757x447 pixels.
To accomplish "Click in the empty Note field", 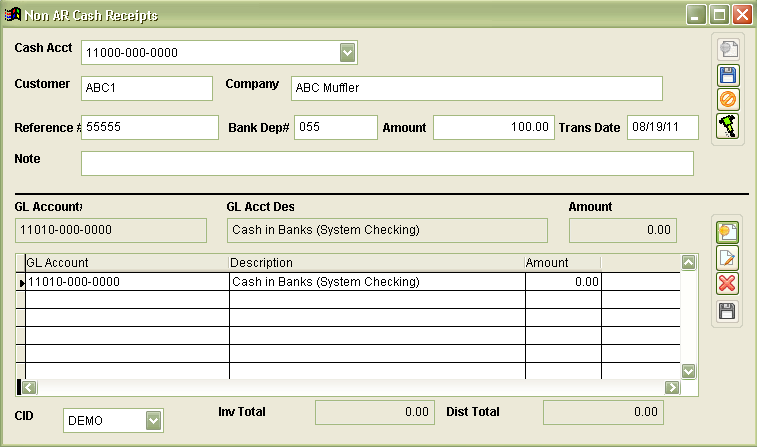I will [x=386, y=163].
